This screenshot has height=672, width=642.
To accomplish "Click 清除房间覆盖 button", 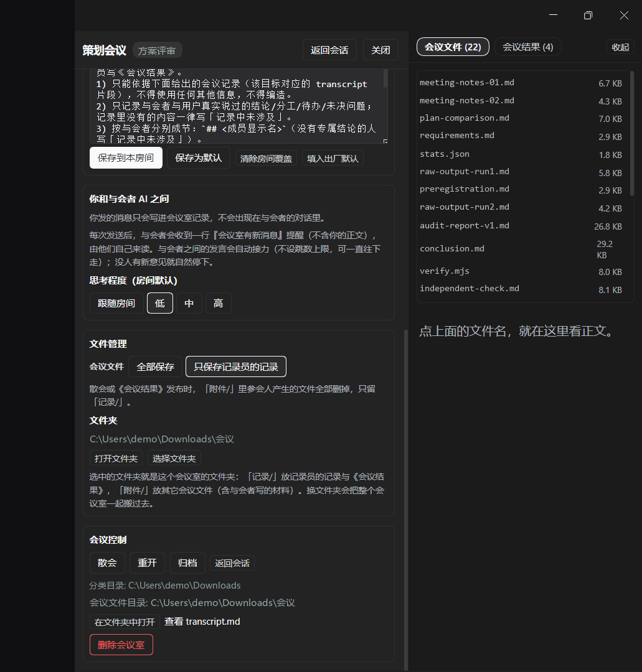I will point(266,159).
